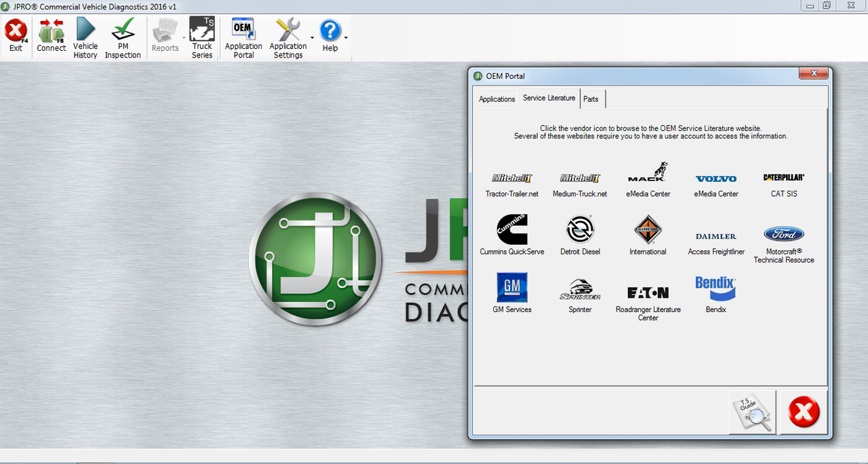
Task: Click the Medium-Truck.net label
Action: coord(580,194)
